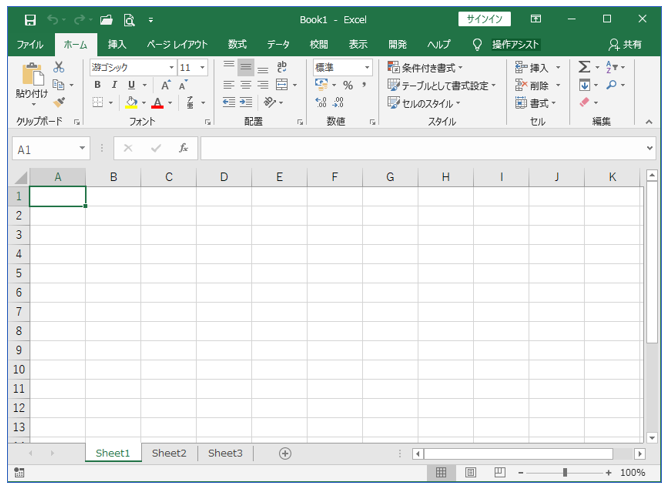Image resolution: width=670 pixels, height=490 pixels.
Task: Open number format 標準 dropdown
Action: point(367,67)
